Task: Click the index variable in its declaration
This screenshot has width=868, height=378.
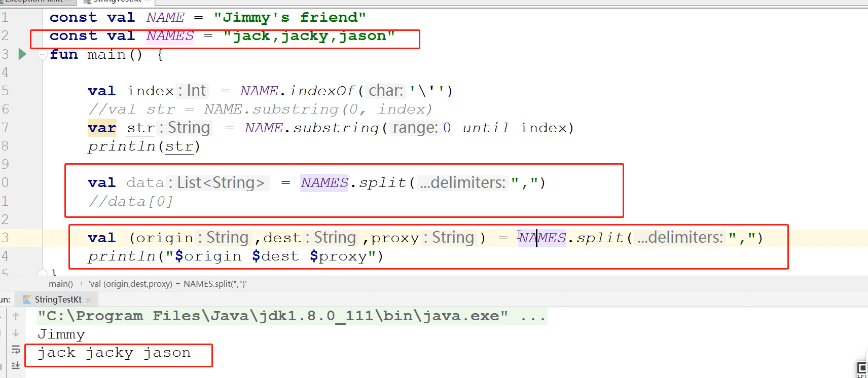Action: tap(151, 91)
